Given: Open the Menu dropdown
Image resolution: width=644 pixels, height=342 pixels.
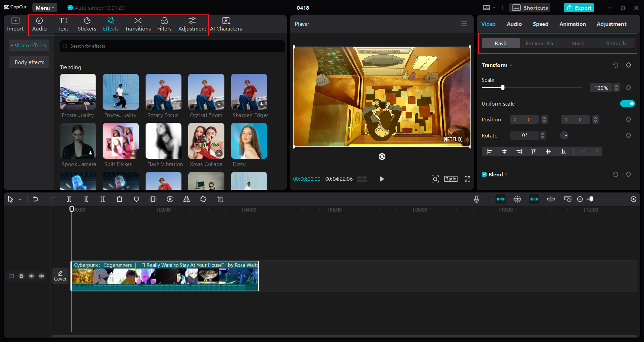Looking at the screenshot, I should pyautogui.click(x=45, y=7).
